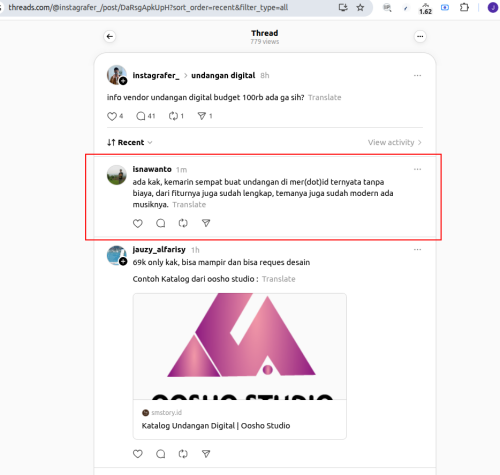The width and height of the screenshot is (500, 475).
Task: Click the smstory.id source label
Action: pos(166,413)
